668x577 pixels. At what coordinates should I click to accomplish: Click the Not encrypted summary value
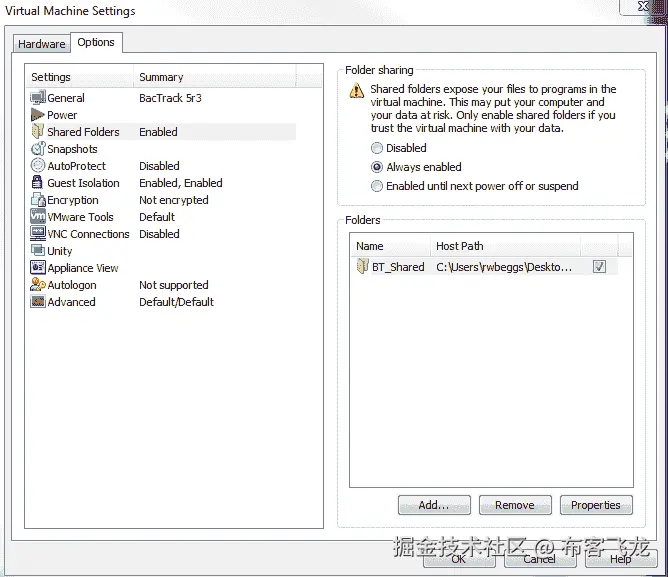[x=174, y=200]
